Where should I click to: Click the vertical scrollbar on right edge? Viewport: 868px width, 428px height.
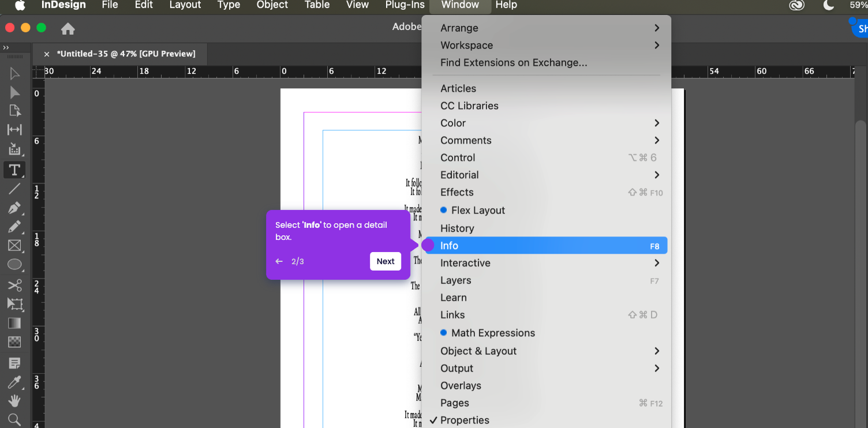coord(860,273)
